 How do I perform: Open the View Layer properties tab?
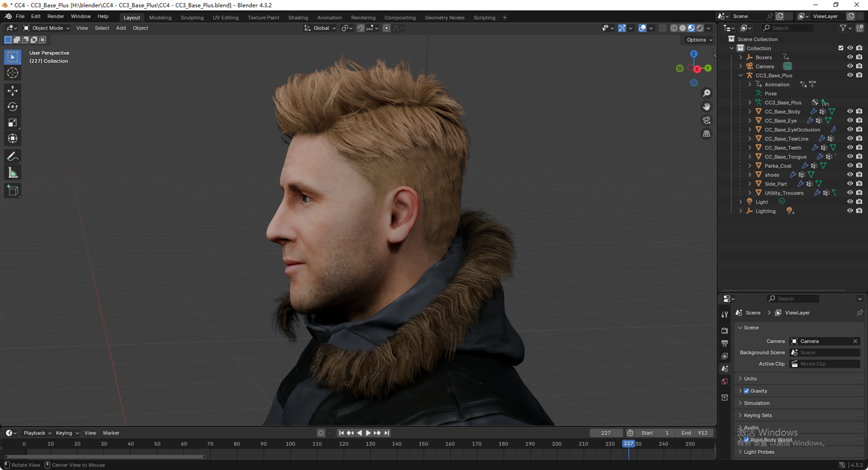[724, 356]
